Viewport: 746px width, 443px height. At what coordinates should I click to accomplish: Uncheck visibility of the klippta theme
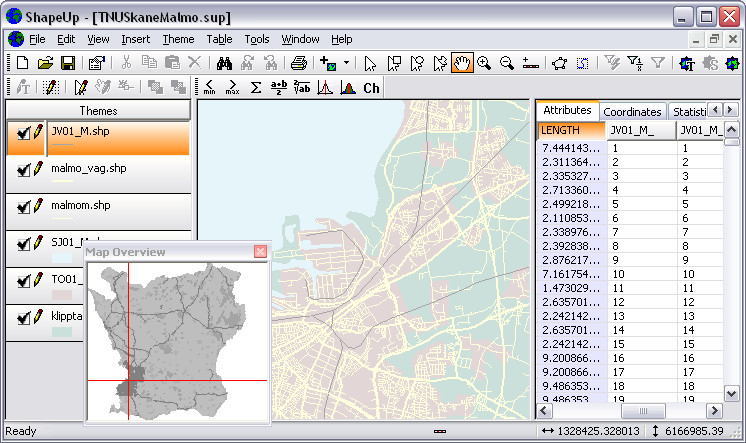[23, 318]
